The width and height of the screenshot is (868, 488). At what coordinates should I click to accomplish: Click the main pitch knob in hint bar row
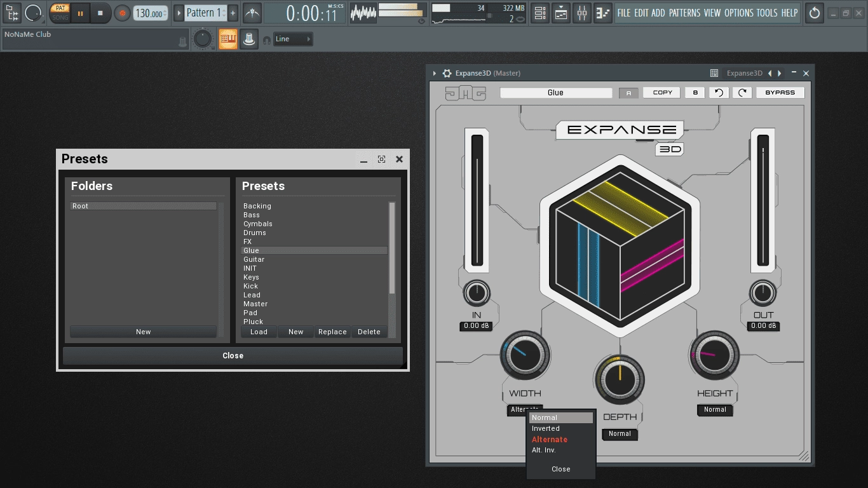pyautogui.click(x=202, y=39)
